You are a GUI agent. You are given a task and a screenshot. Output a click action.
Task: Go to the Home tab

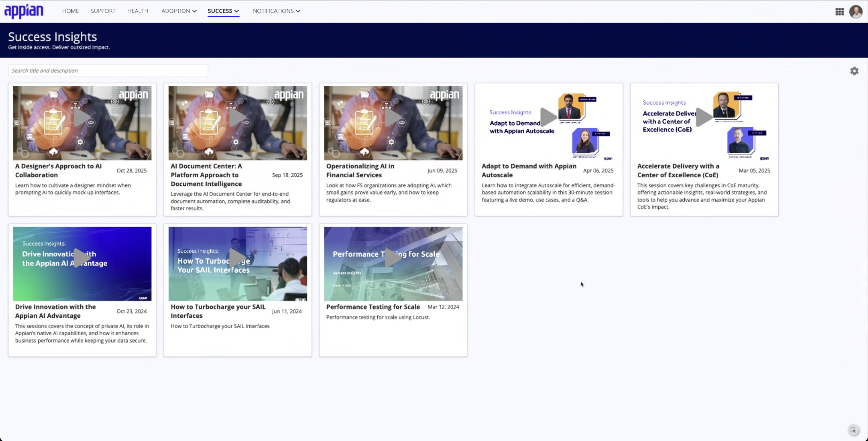[71, 11]
